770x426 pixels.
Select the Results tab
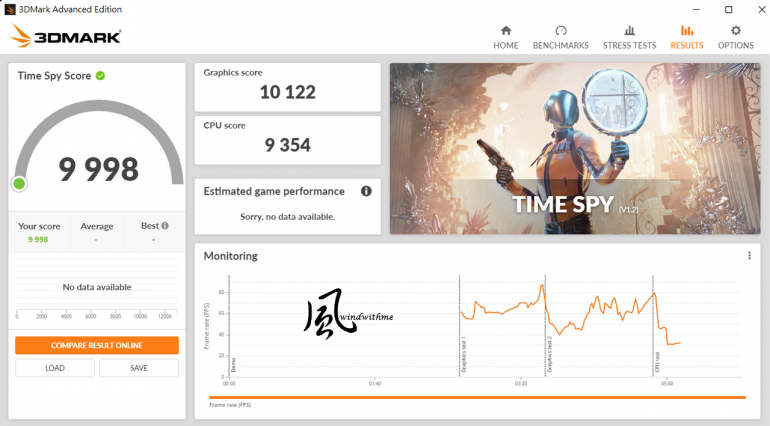tap(687, 38)
